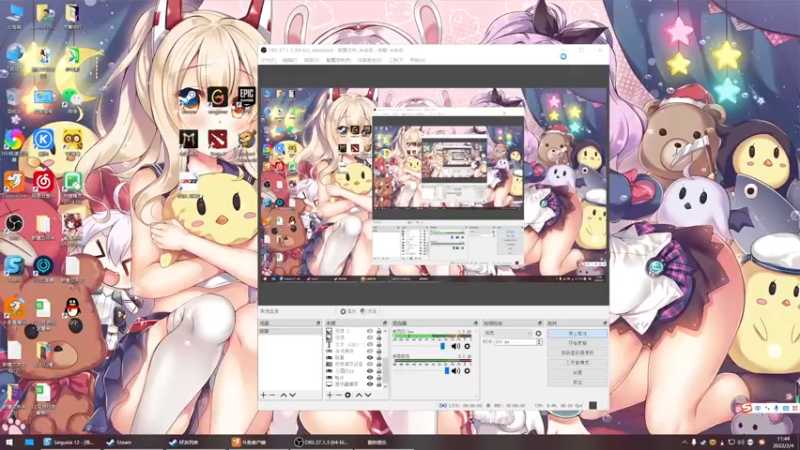Screen dimensions: 800x450
Task: Open the View menu in OBS
Action: coord(311,60)
